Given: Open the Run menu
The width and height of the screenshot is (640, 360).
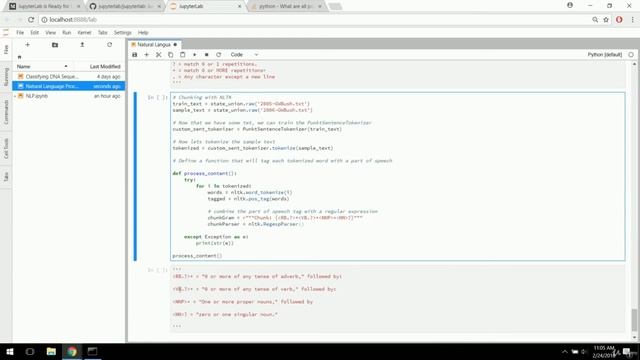Looking at the screenshot, I should [67, 33].
